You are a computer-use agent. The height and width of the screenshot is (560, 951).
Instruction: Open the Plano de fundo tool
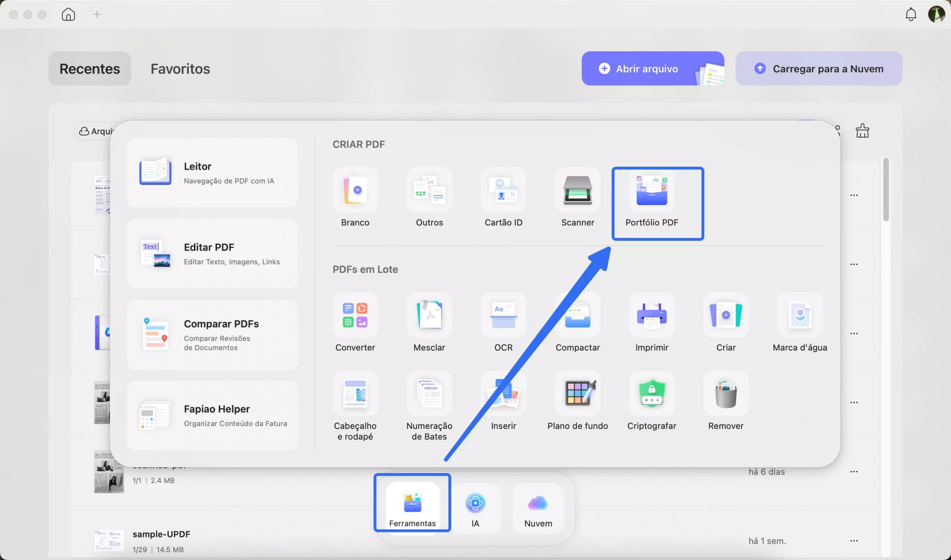tap(577, 394)
